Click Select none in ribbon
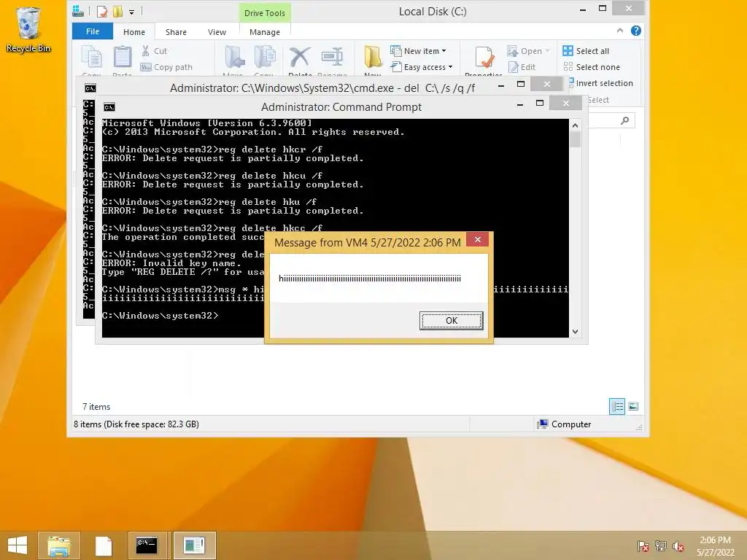The height and width of the screenshot is (560, 747). point(591,67)
